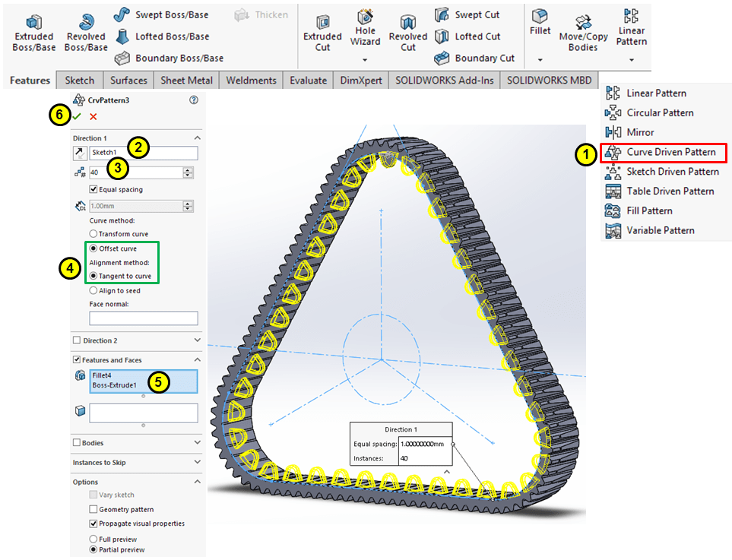Click the Sketch1 direction input field
732x560 pixels.
[144, 153]
